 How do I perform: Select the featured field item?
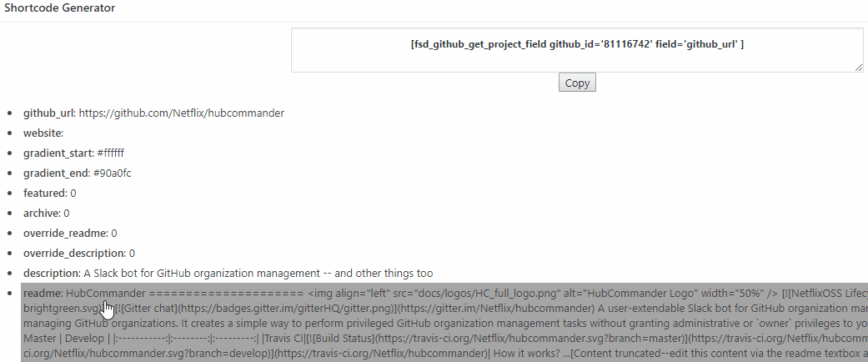point(50,194)
